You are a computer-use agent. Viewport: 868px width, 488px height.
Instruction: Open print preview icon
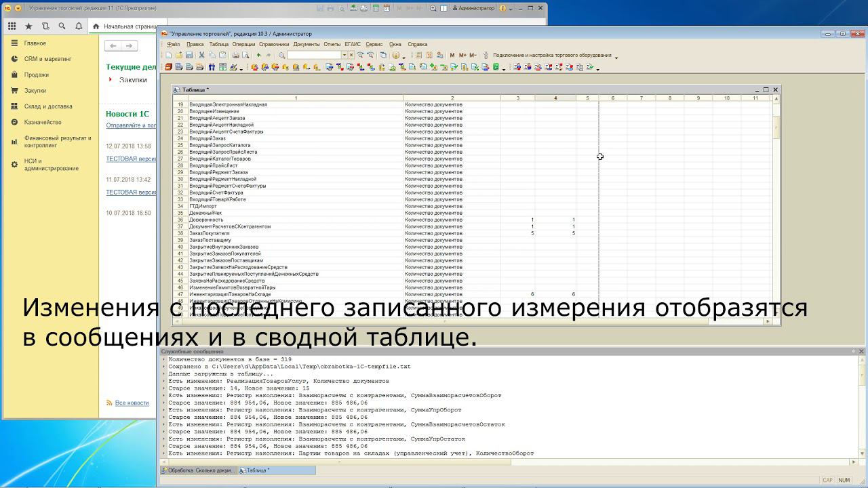tap(245, 55)
